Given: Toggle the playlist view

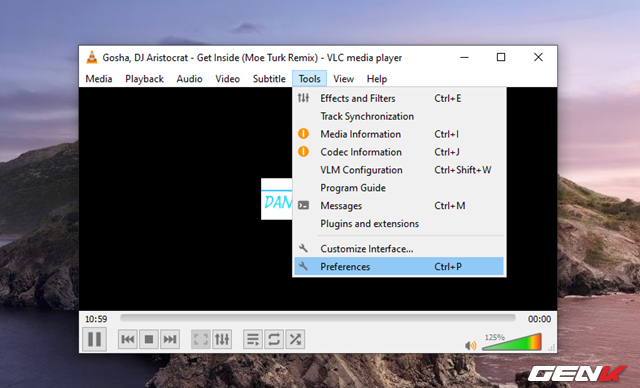Looking at the screenshot, I should pos(253,339).
